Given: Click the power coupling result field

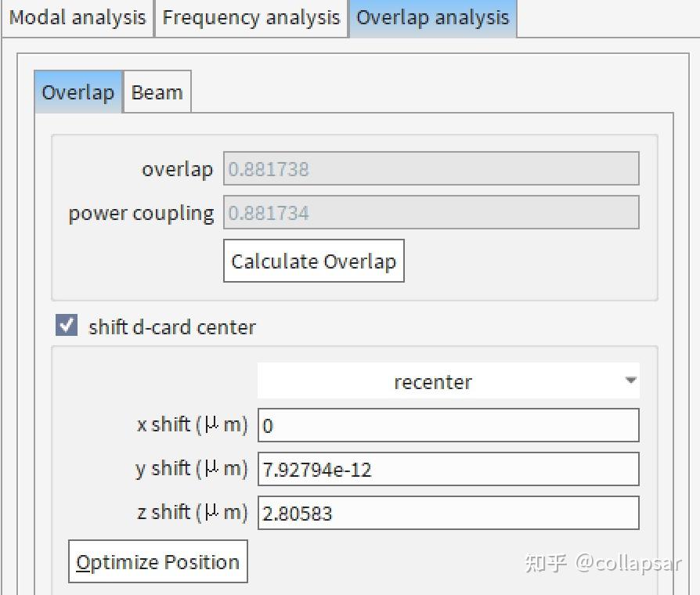Looking at the screenshot, I should tap(431, 213).
